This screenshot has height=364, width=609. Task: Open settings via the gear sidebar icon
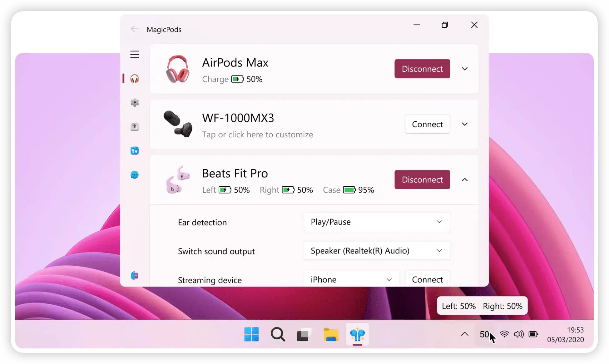135,103
